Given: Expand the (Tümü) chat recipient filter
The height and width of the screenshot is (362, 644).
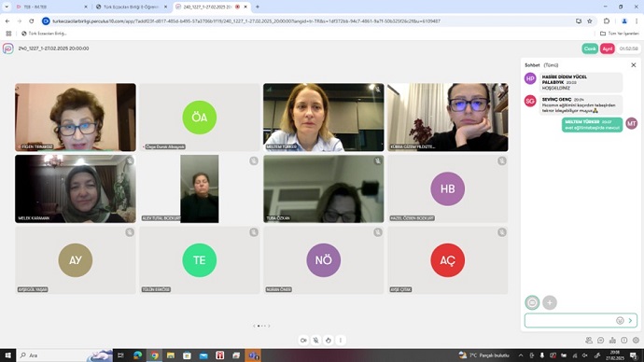Looking at the screenshot, I should 551,65.
